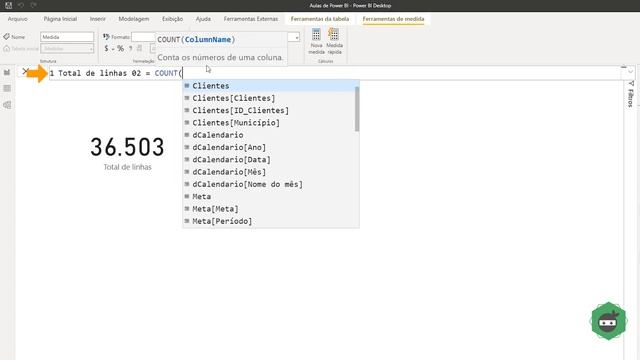This screenshot has width=640, height=360.
Task: Click the Redo arrow in title bar
Action: [33, 5]
